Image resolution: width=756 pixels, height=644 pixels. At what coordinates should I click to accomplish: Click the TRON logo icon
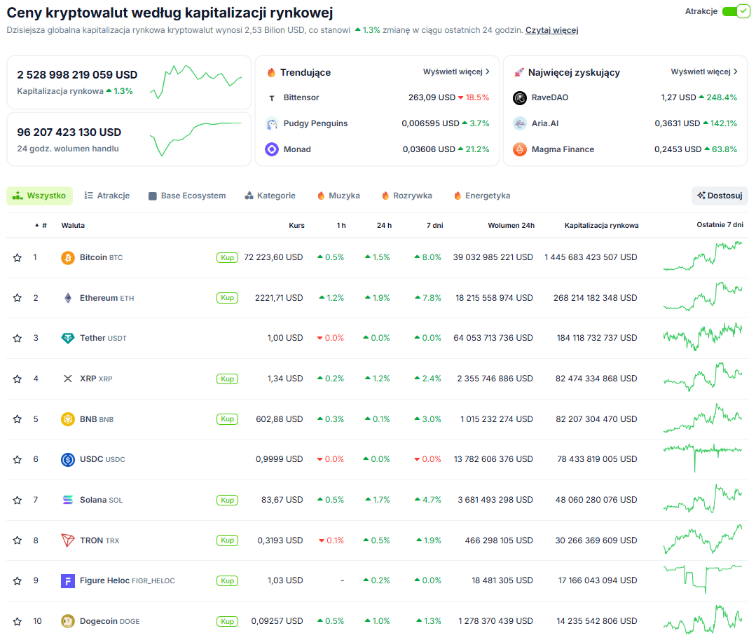68,540
